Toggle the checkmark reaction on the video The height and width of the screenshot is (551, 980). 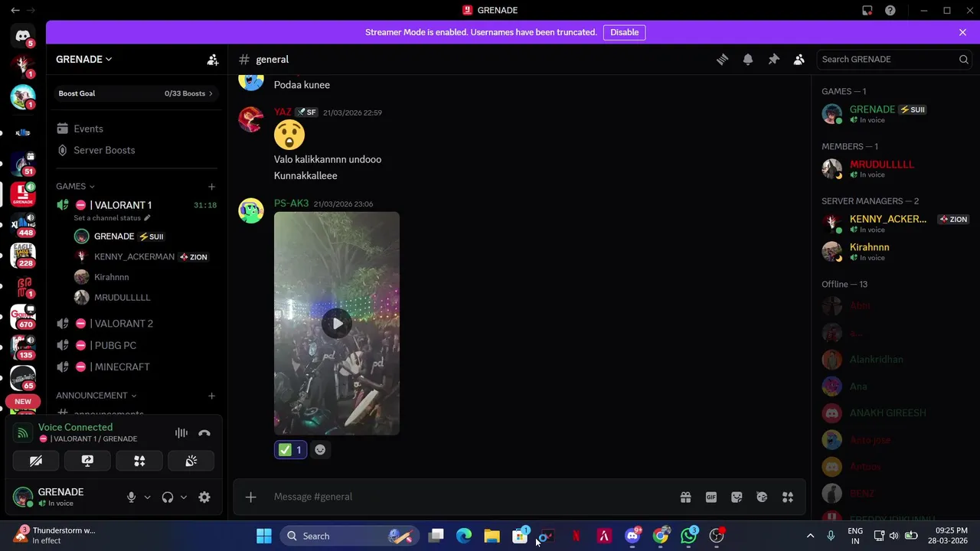click(290, 450)
